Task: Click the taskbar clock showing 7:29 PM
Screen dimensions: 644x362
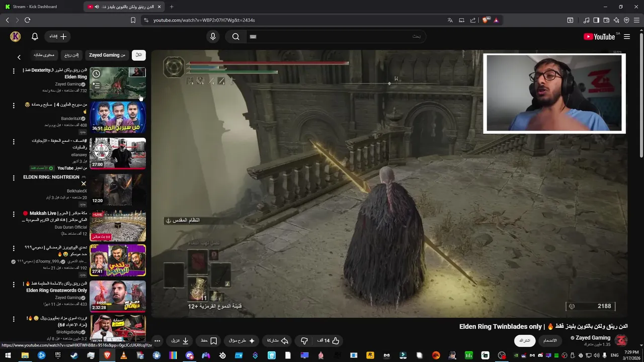Action: click(x=632, y=355)
